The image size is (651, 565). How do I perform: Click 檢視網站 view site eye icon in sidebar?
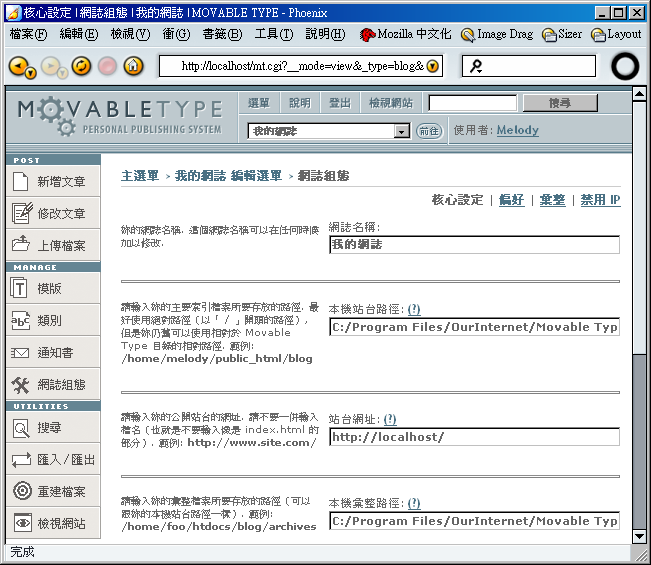click(22, 523)
